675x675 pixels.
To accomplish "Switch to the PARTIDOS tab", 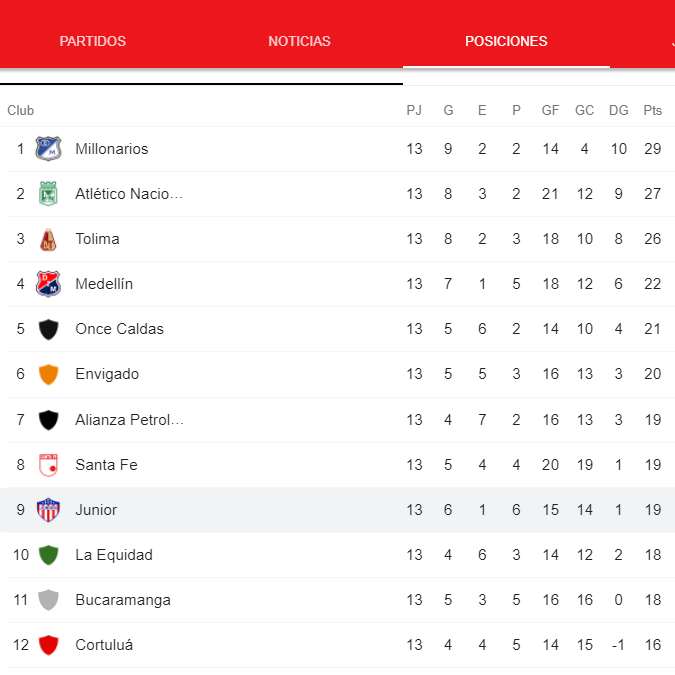I will coord(93,41).
